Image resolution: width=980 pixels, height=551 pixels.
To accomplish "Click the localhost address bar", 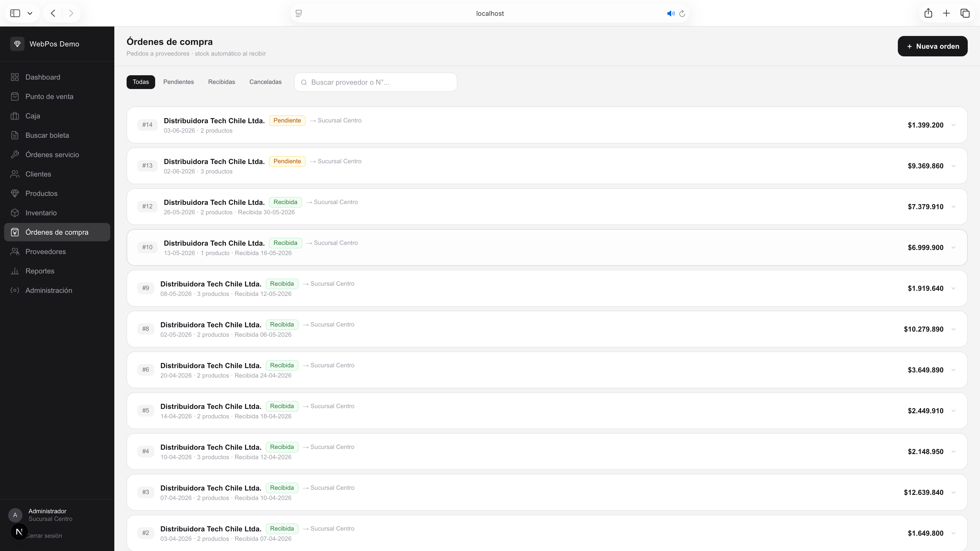I will tap(490, 13).
